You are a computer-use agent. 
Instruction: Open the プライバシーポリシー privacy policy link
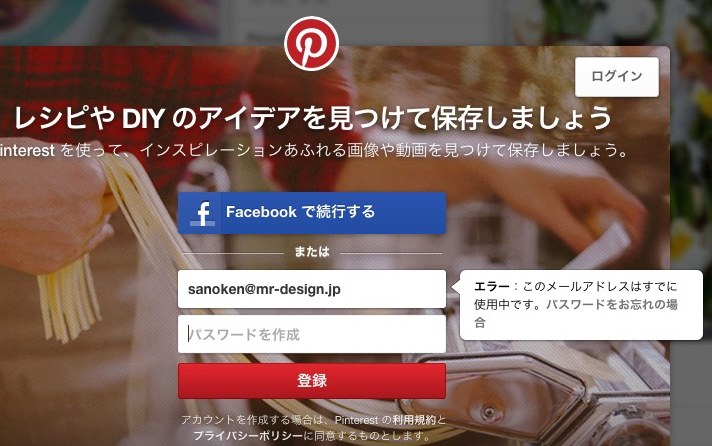click(248, 436)
